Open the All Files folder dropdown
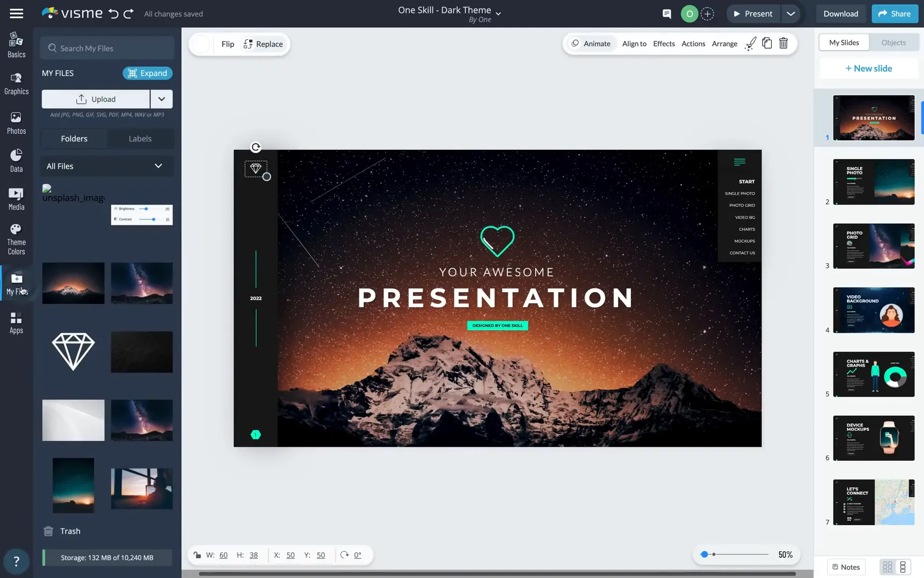 click(106, 166)
